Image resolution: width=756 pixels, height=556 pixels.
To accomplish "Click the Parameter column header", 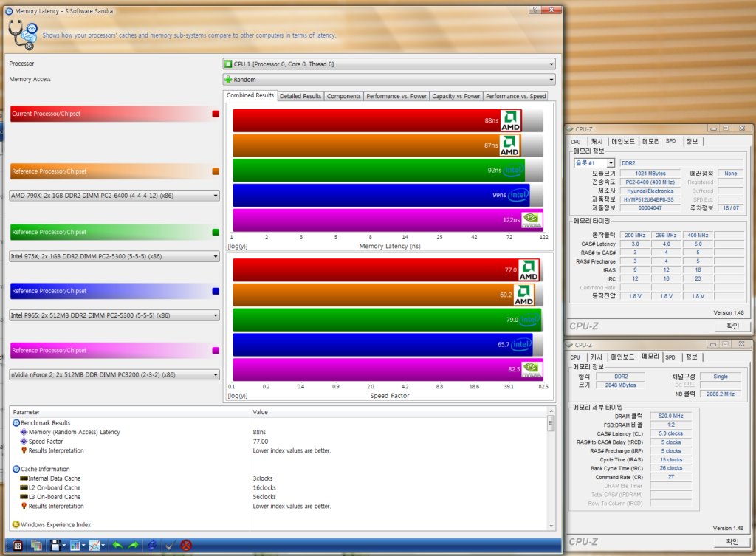I will (130, 412).
